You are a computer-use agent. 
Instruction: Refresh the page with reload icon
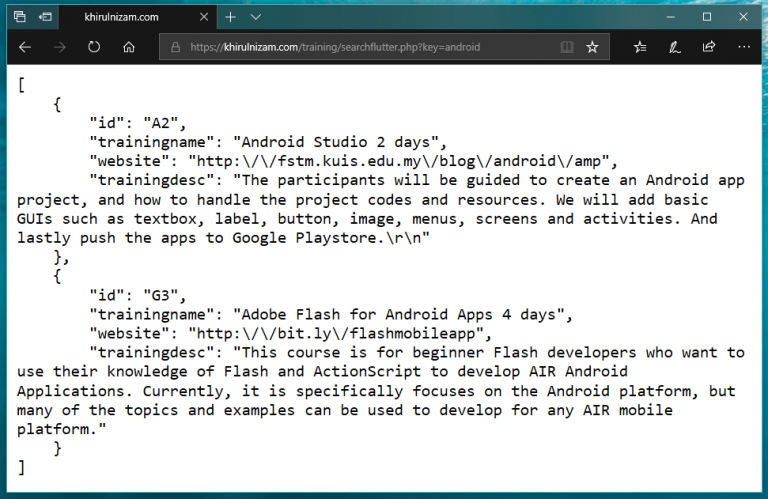(x=94, y=47)
